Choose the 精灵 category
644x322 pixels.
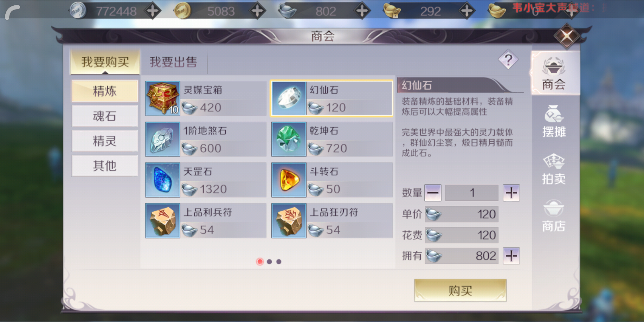pos(105,141)
